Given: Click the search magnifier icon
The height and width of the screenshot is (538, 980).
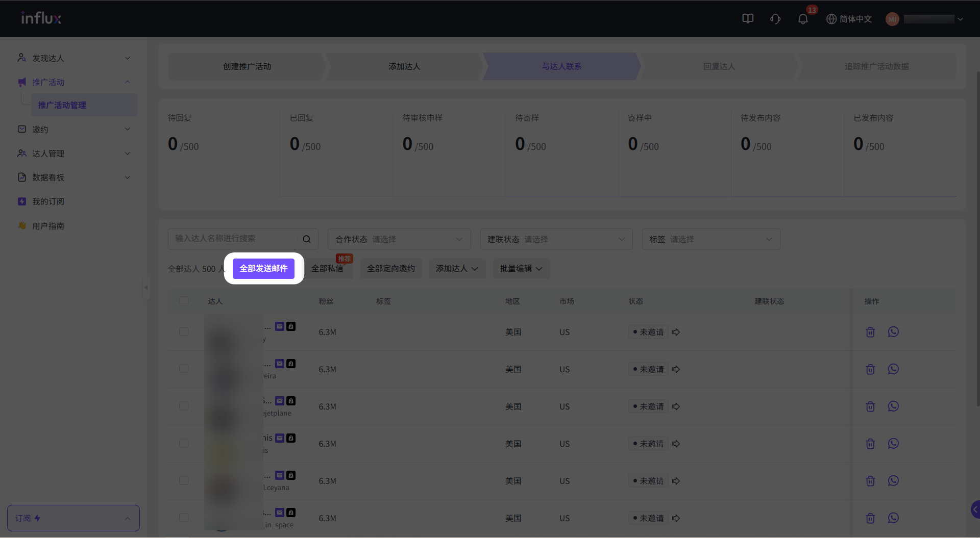Looking at the screenshot, I should (307, 239).
